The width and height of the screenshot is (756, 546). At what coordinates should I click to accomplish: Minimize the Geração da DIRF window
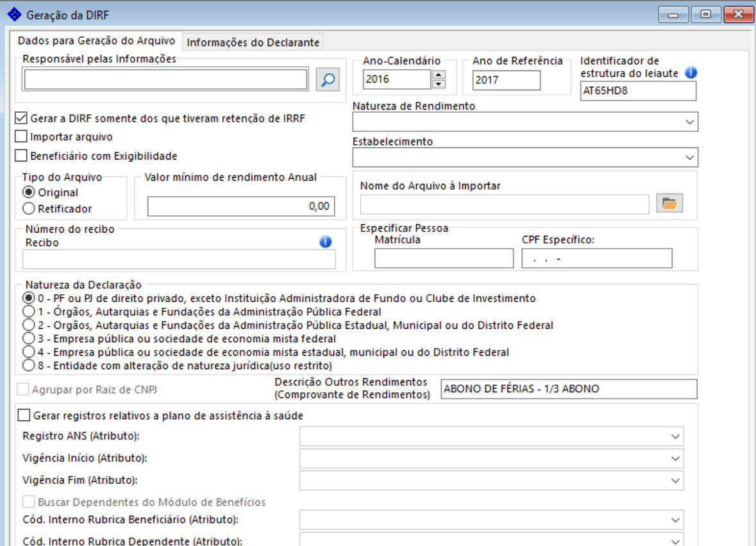(x=673, y=15)
